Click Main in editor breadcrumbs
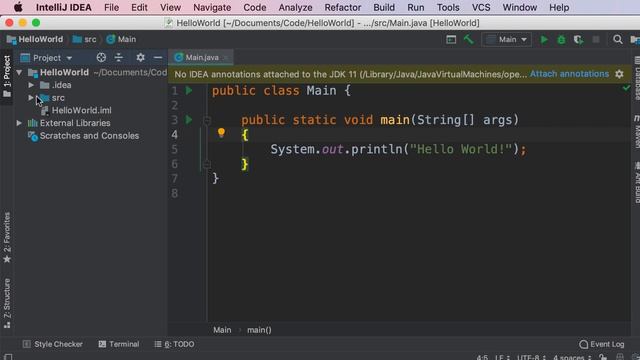The image size is (640, 360). 222,330
